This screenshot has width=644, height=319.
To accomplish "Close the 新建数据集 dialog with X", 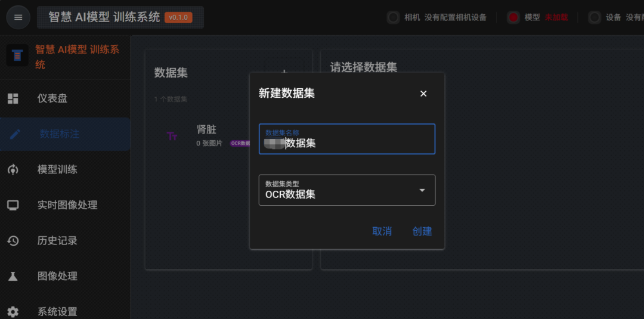I will pos(423,94).
